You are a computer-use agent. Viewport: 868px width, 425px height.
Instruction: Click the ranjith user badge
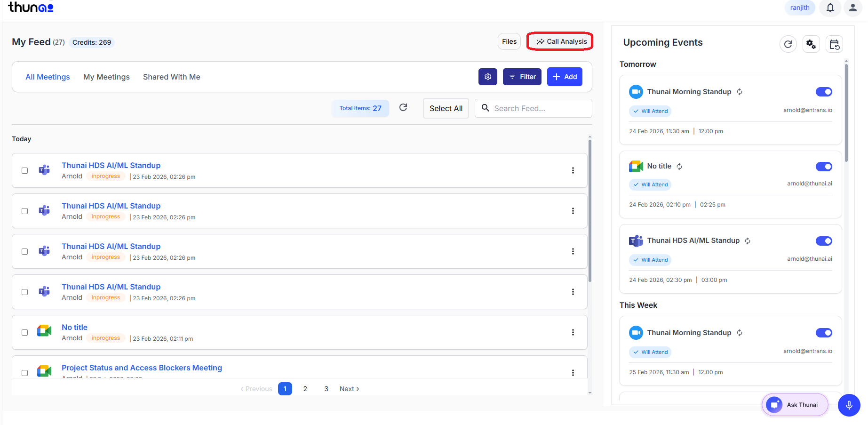pos(800,8)
